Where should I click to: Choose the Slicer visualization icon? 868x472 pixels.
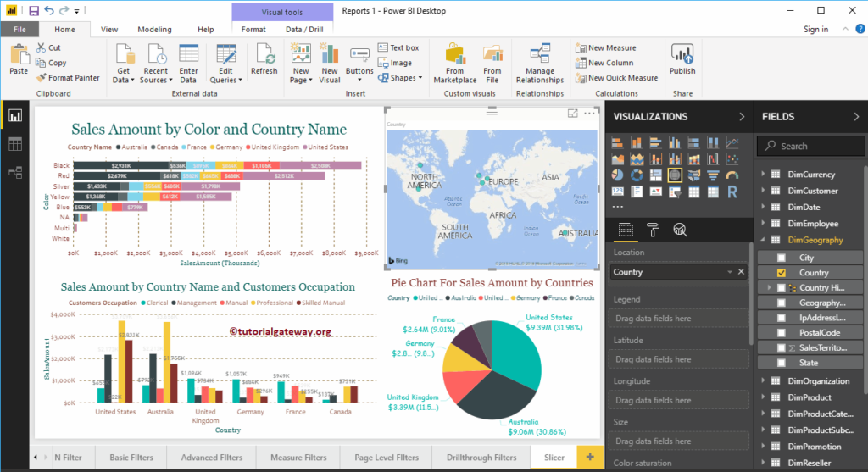point(675,192)
